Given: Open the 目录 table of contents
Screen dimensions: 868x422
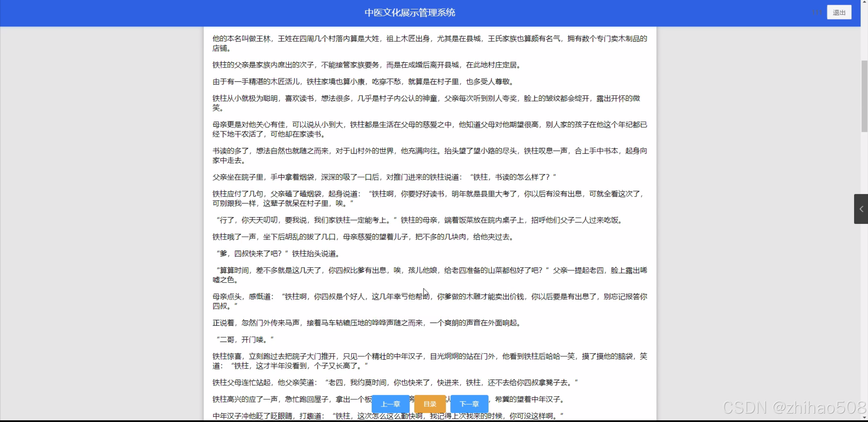Looking at the screenshot, I should coord(430,404).
